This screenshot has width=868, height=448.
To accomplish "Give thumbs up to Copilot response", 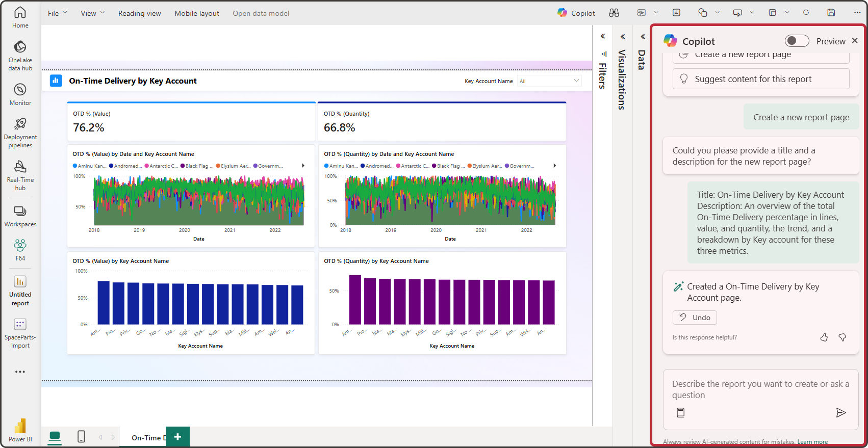I will tap(824, 337).
